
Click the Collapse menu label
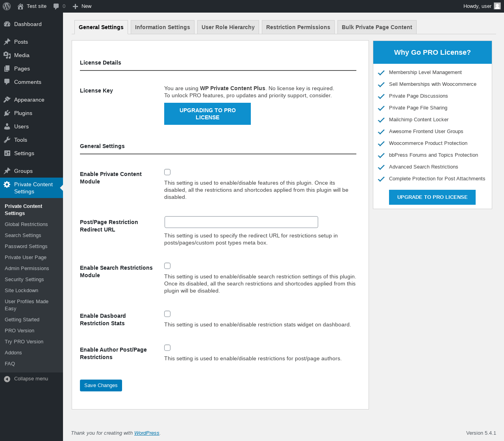click(x=31, y=379)
